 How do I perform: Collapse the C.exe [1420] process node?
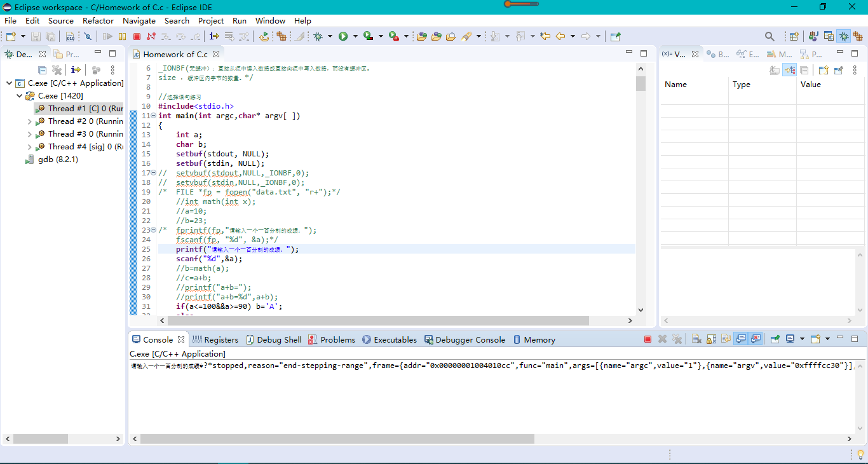[19, 96]
